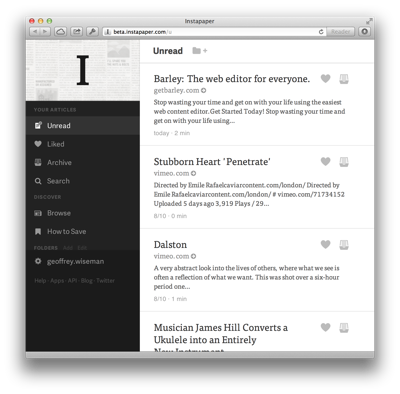
Task: Click the wrench toolbar icon
Action: 92,32
